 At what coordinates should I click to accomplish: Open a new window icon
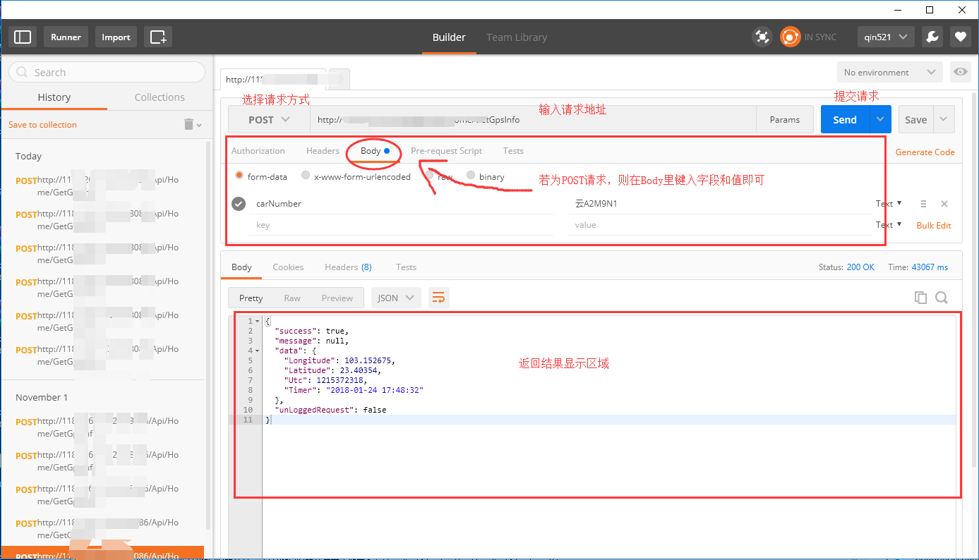158,37
